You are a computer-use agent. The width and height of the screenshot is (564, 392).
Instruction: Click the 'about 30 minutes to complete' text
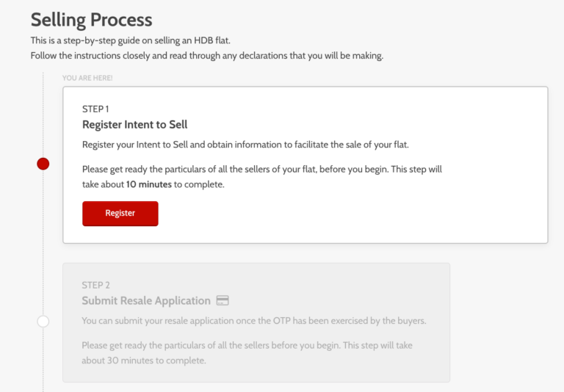coord(143,360)
